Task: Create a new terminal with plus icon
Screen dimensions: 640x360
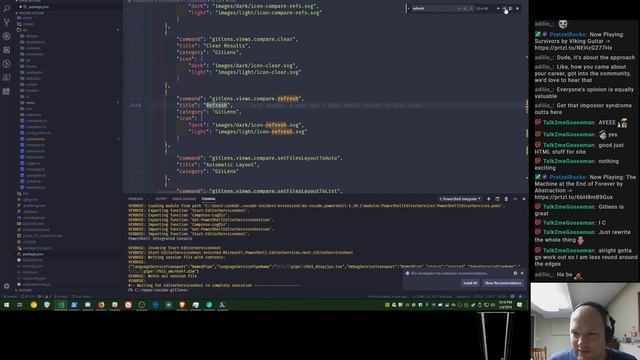Action: [489, 199]
